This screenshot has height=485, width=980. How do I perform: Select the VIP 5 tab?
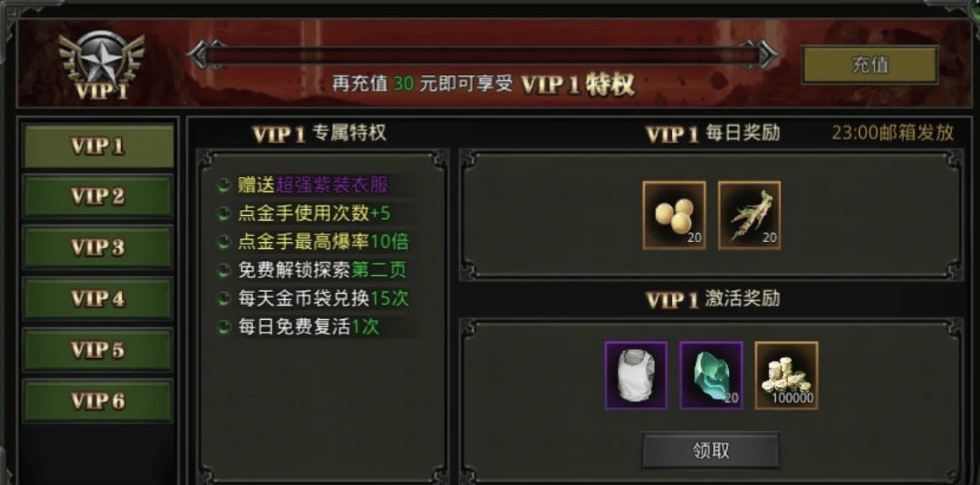pyautogui.click(x=97, y=350)
